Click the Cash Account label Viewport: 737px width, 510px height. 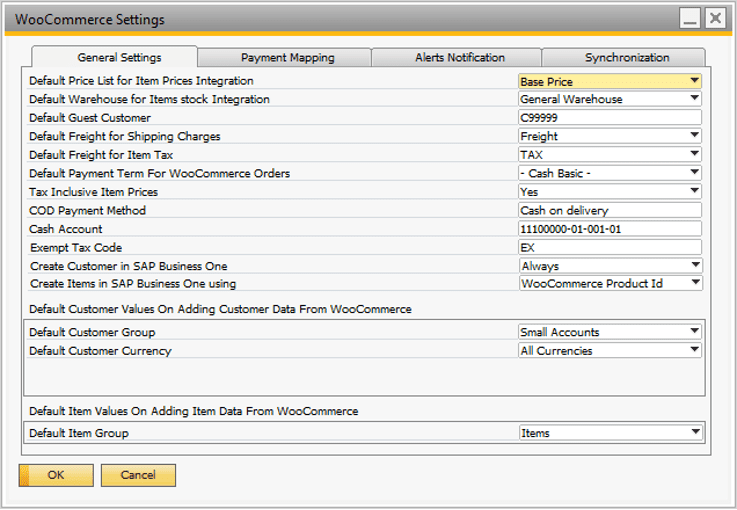pos(66,229)
